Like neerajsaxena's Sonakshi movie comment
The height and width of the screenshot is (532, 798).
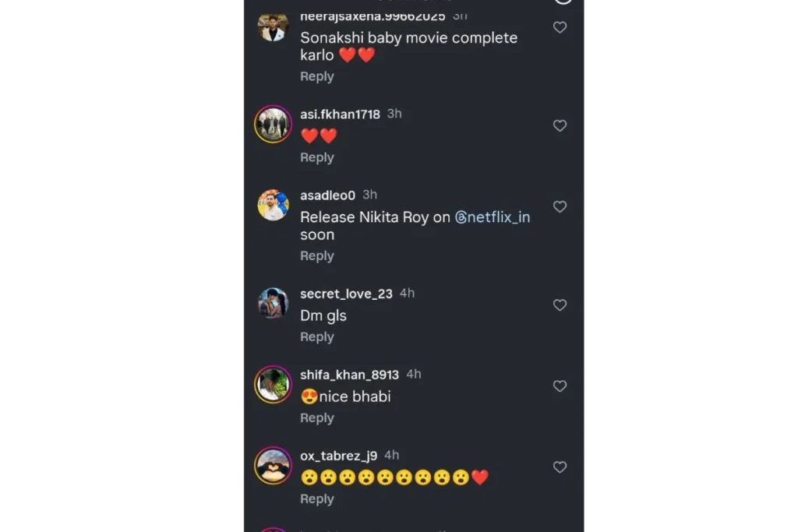[560, 27]
